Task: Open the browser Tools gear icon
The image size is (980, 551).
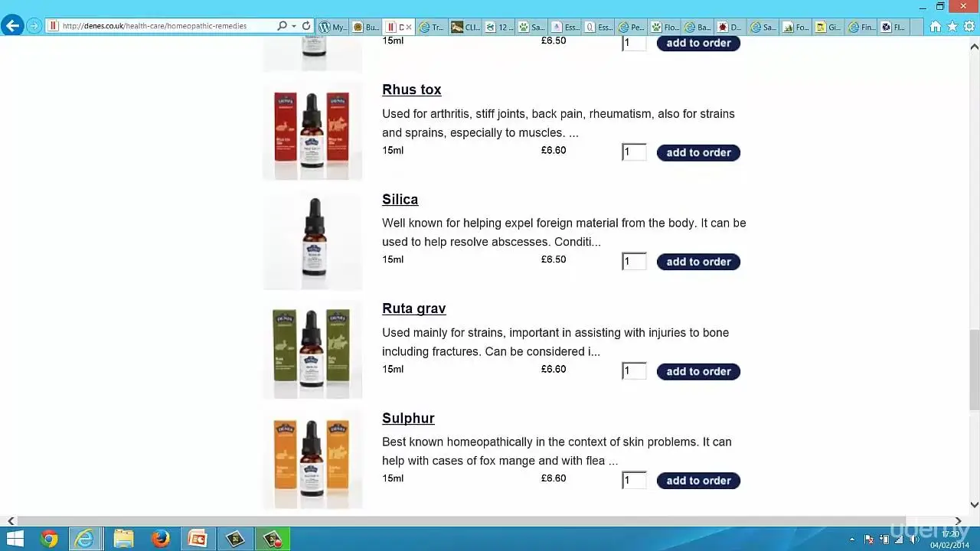Action: (969, 26)
